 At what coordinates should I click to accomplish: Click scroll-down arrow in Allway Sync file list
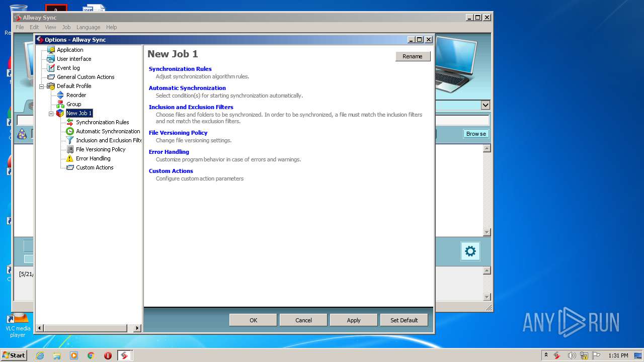coord(487,232)
